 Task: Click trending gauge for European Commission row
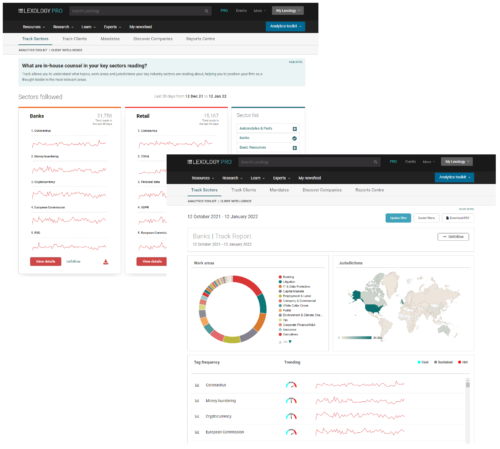pos(291,432)
